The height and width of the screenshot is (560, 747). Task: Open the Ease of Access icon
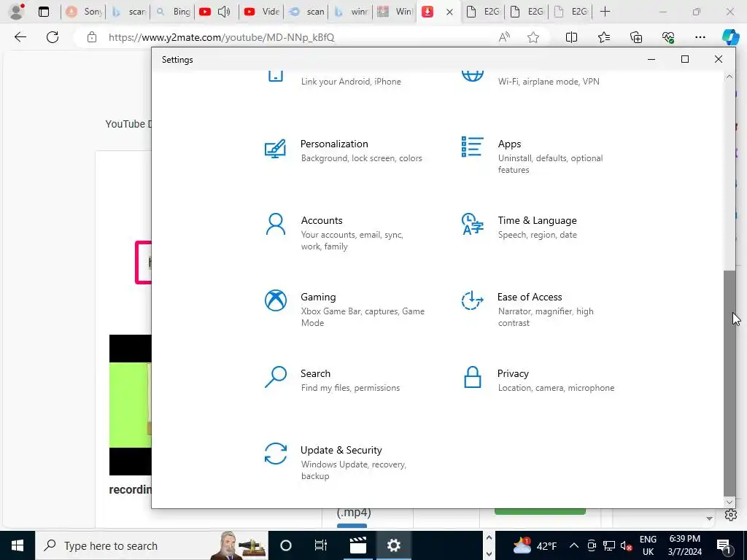pyautogui.click(x=472, y=300)
